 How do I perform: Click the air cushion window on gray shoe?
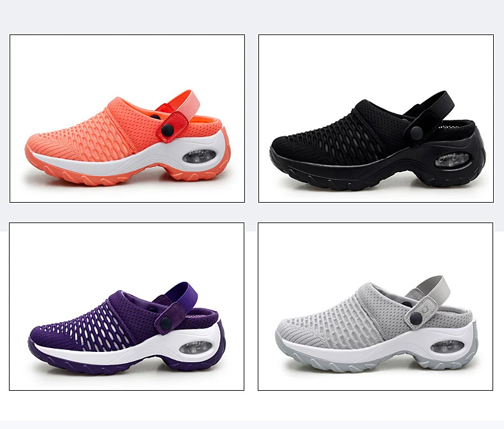coord(447,347)
